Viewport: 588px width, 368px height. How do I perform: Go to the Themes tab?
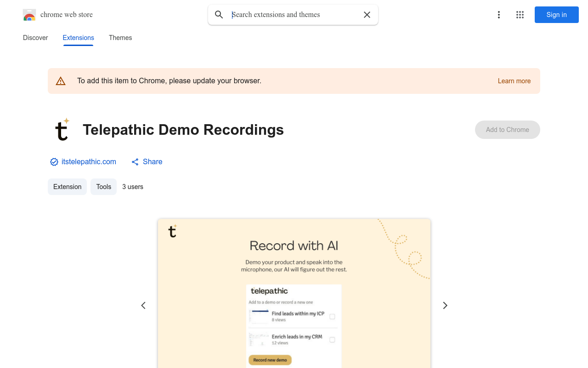tap(120, 38)
